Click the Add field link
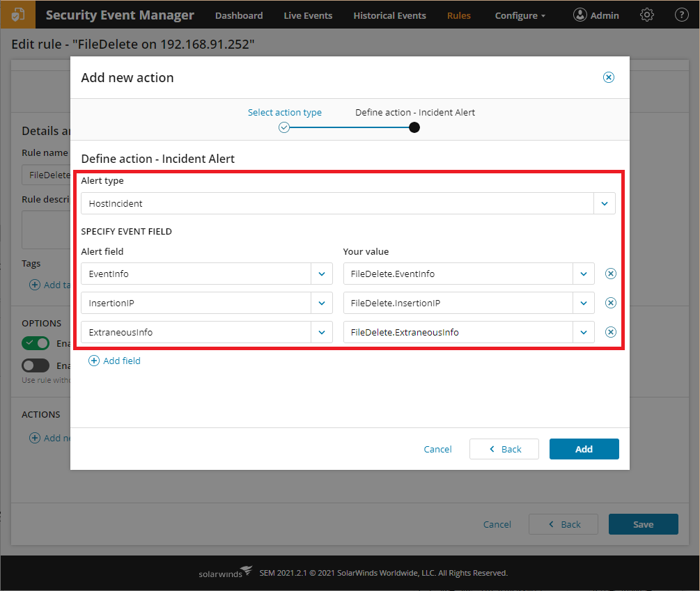This screenshot has height=591, width=700. click(x=122, y=361)
